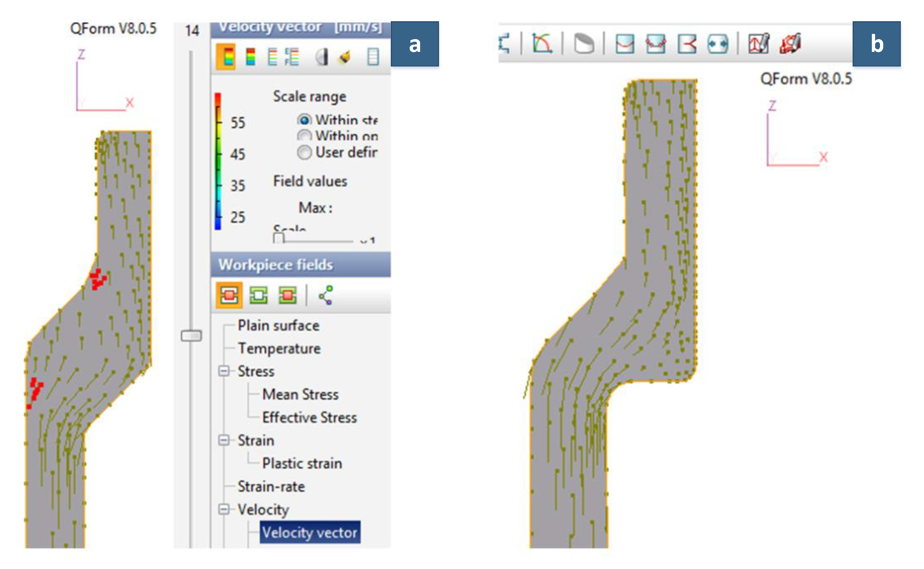Click the graph curve chart icon
This screenshot has width=924, height=569.
(542, 44)
